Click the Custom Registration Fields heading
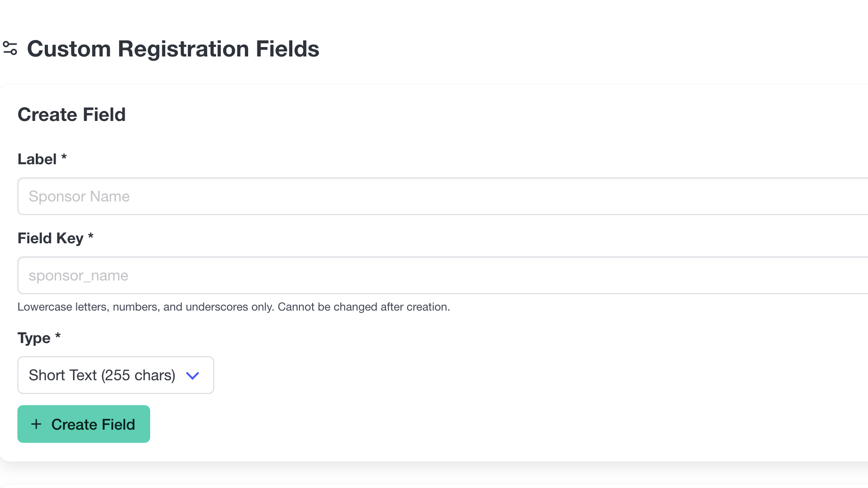This screenshot has width=868, height=488. (x=173, y=48)
